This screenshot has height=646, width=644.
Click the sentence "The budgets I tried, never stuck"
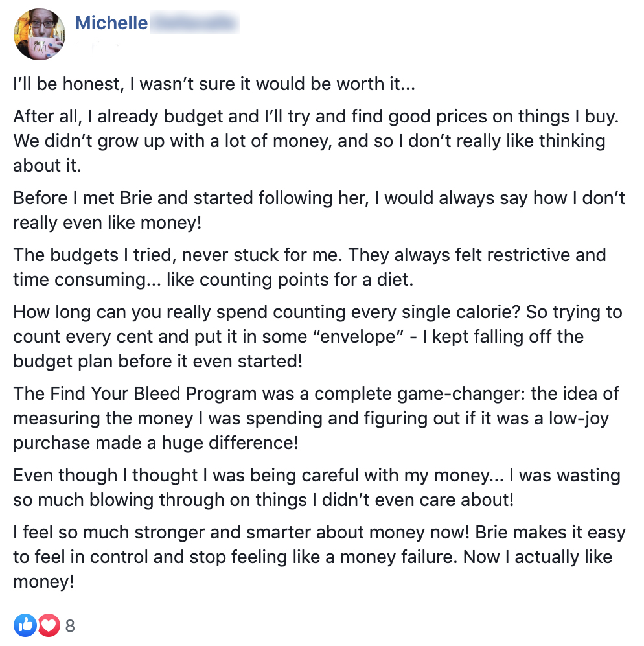click(x=178, y=255)
